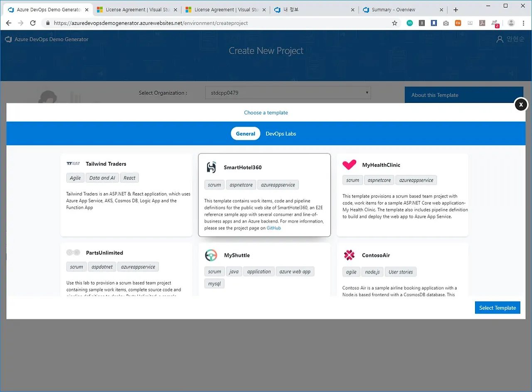Click the padlock site info icon
This screenshot has width=532, height=392.
tap(48, 23)
